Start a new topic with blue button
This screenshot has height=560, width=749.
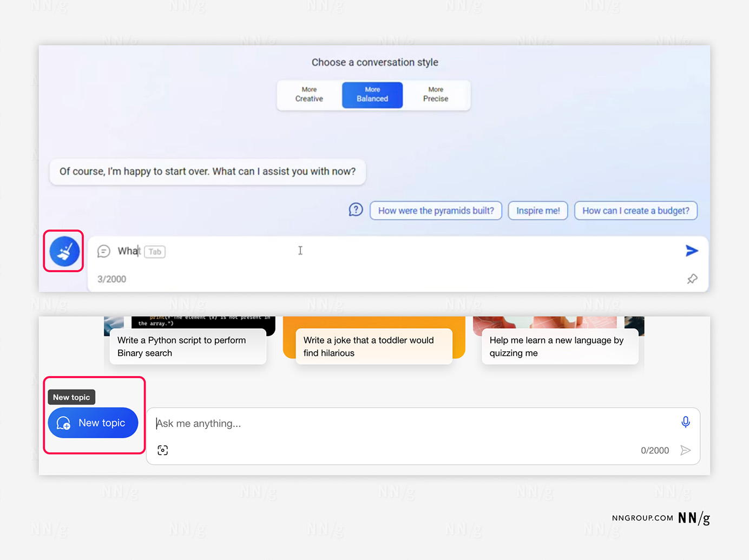[93, 423]
